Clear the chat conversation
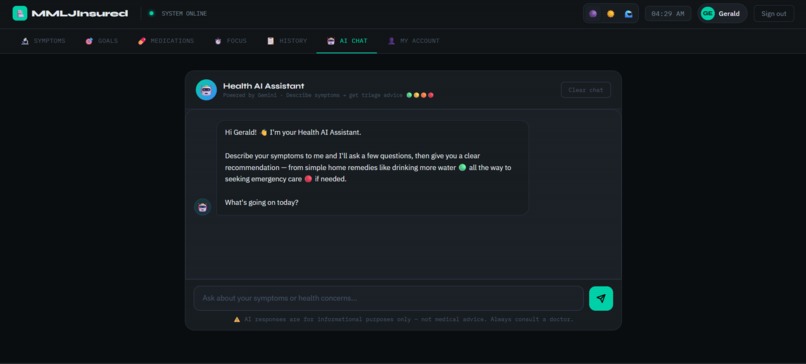The height and width of the screenshot is (364, 806). 585,90
